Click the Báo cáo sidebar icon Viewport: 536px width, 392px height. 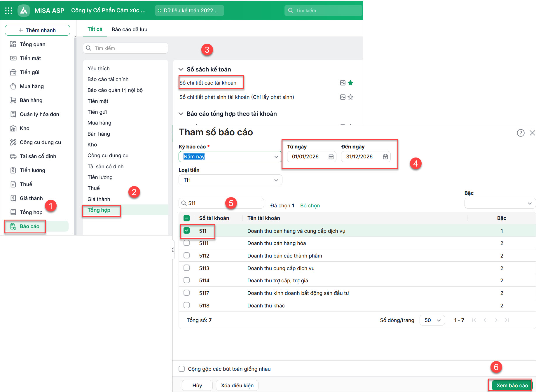tap(13, 226)
